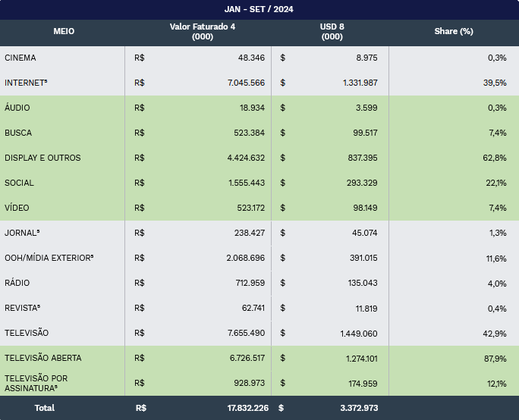Select Jornal value 238.427

pos(250,233)
